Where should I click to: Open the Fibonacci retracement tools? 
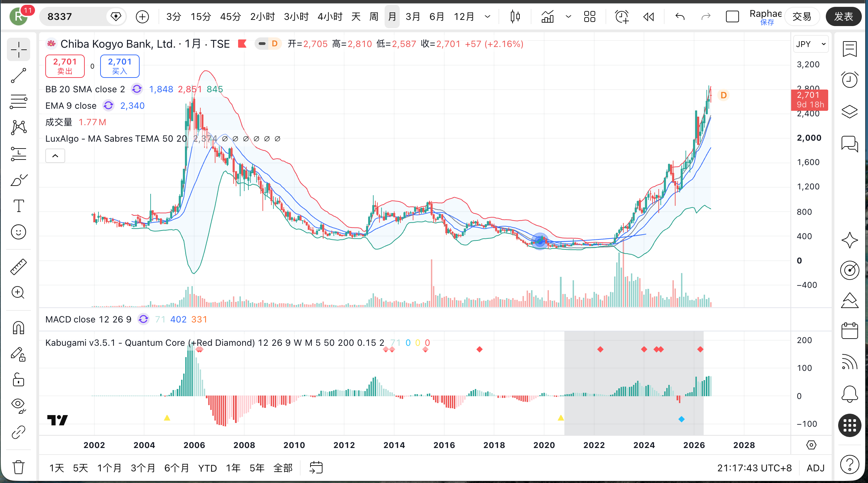click(x=19, y=102)
